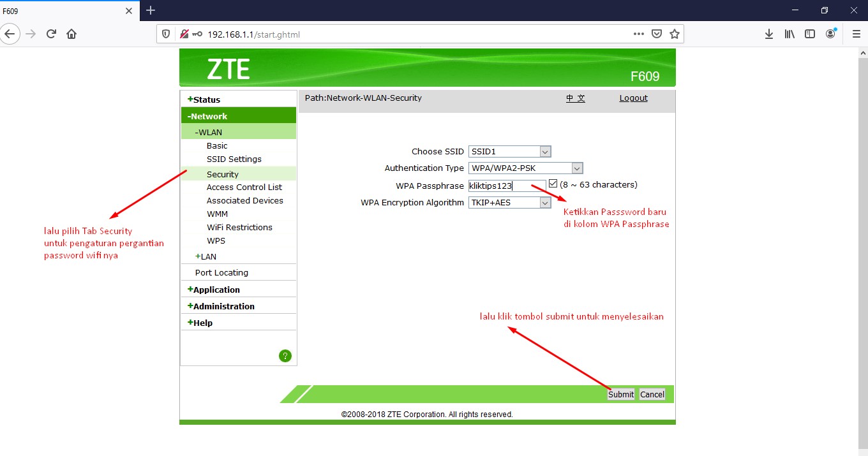Click the page vertical scrollbar
The height and width of the screenshot is (456, 868).
(863, 252)
